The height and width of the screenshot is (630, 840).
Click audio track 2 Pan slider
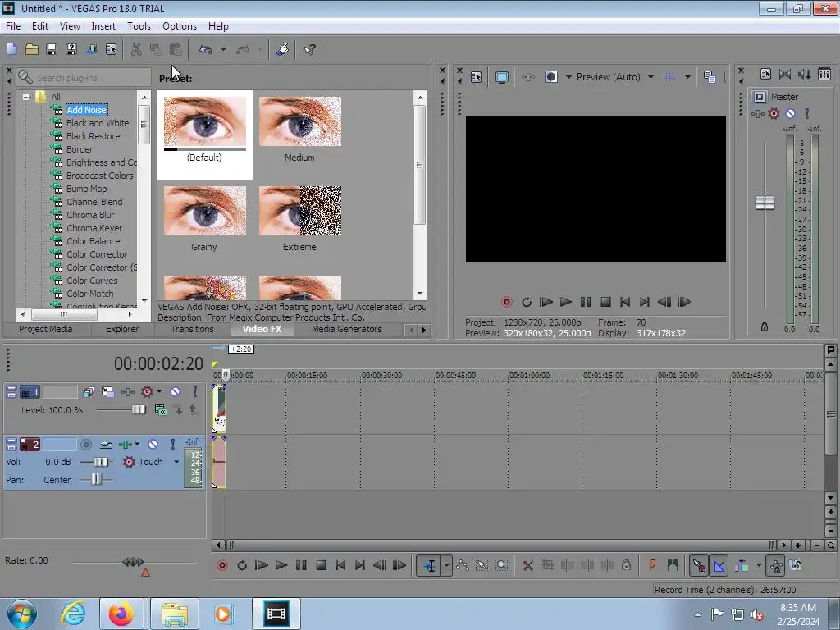[95, 479]
